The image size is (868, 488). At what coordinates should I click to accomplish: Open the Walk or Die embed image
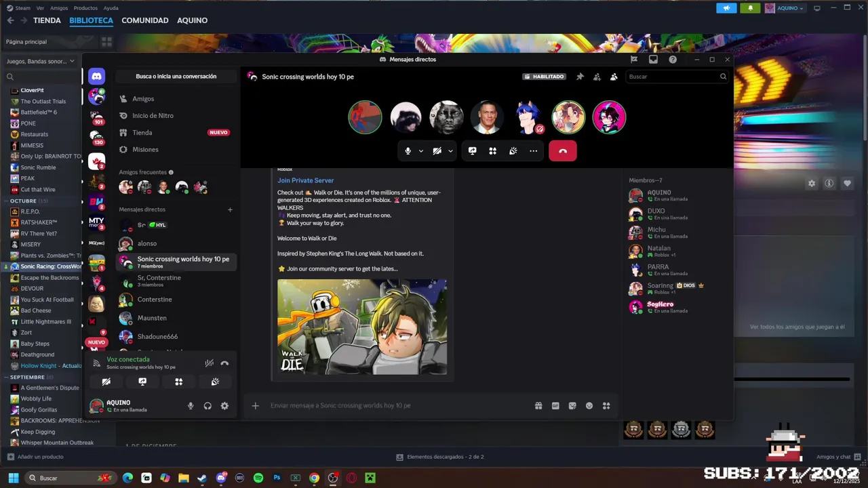(362, 327)
